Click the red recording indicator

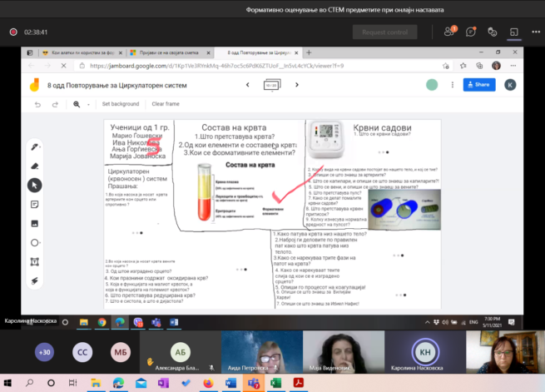pyautogui.click(x=13, y=32)
